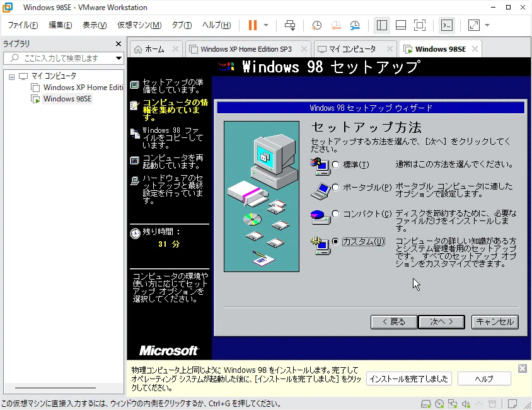Click the sound card status icon
The height and width of the screenshot is (410, 532).
pos(466,404)
